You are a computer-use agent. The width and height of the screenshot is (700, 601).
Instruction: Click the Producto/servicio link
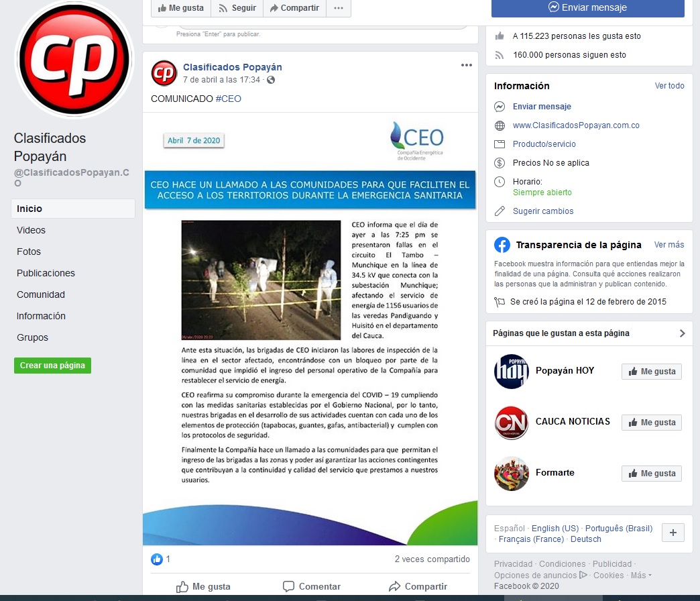[544, 144]
